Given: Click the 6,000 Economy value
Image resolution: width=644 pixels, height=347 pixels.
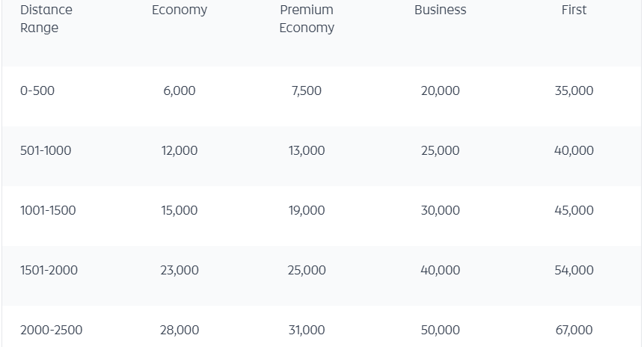Looking at the screenshot, I should click(180, 90).
